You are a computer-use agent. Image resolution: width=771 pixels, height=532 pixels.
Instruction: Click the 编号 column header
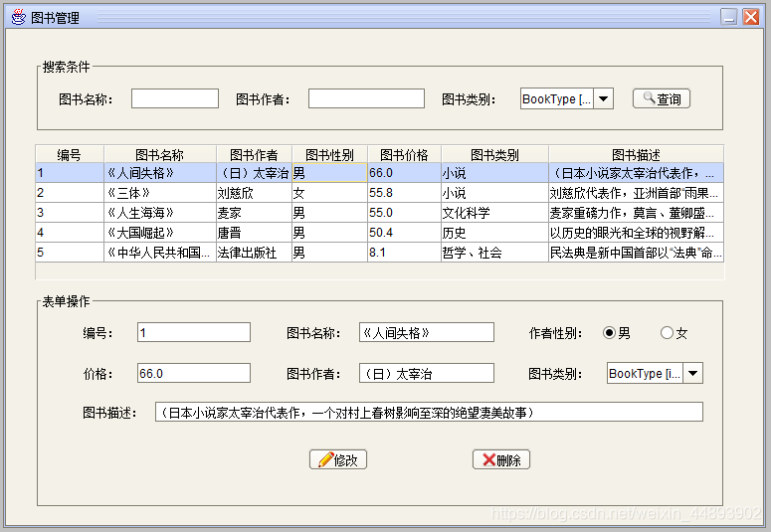(70, 154)
